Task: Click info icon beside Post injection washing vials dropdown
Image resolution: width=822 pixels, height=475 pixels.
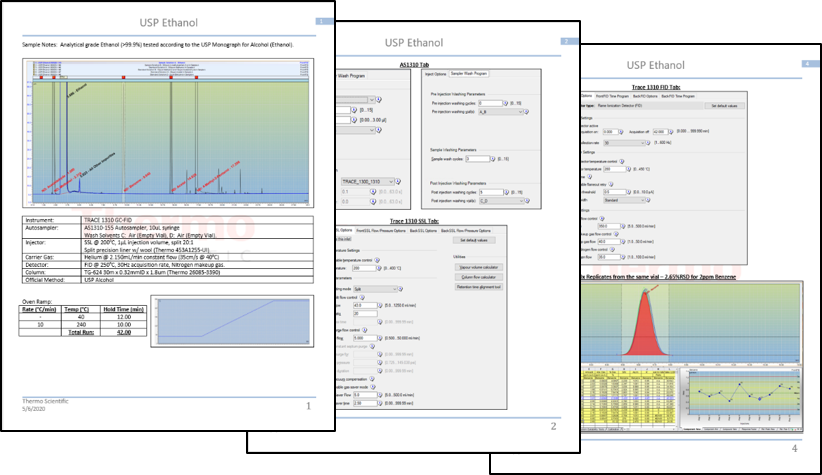Action: click(526, 201)
